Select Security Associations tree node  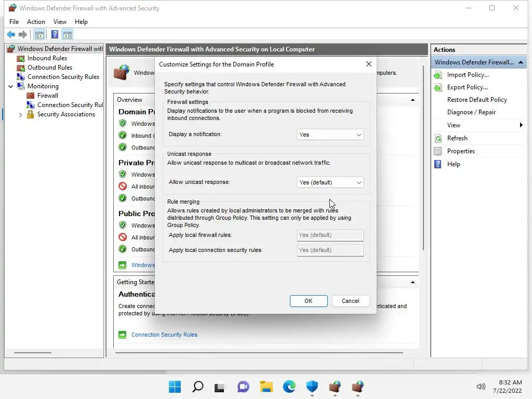66,114
